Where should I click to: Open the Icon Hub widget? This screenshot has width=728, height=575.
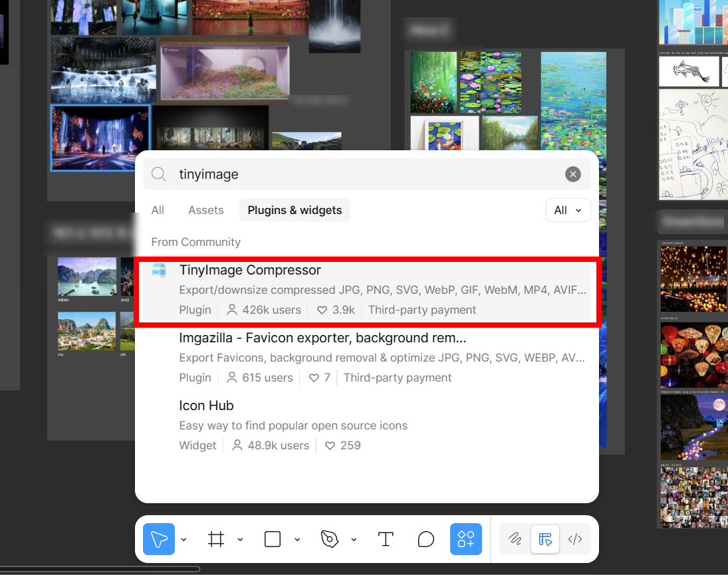pyautogui.click(x=367, y=425)
